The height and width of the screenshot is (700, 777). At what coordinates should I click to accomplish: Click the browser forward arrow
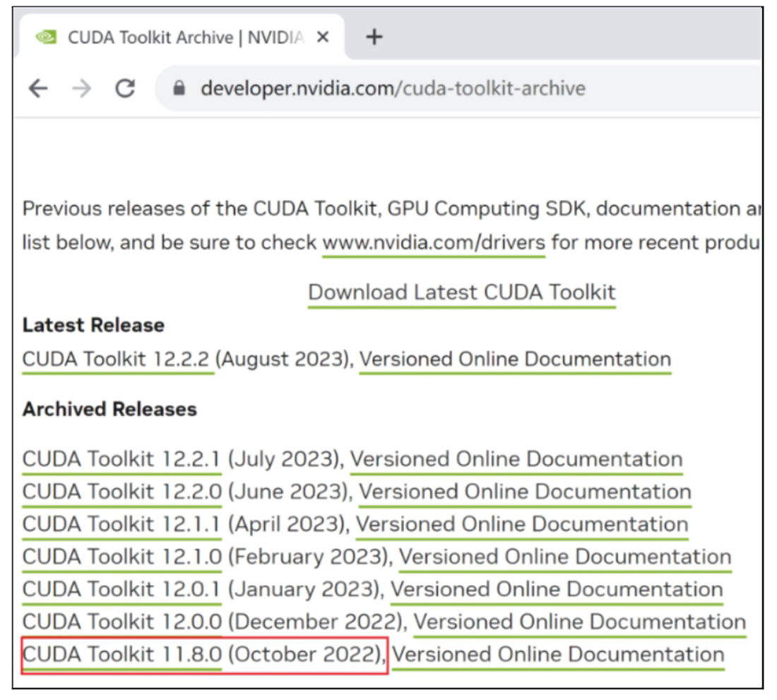click(81, 88)
